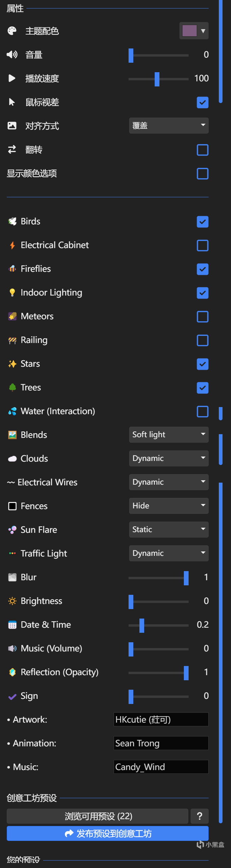Enable the Meteors checkbox
Screen dimensions: 231x868
click(x=203, y=317)
